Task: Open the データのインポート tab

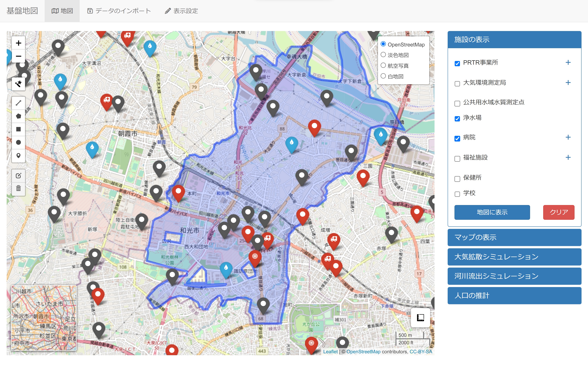Action: tap(119, 11)
